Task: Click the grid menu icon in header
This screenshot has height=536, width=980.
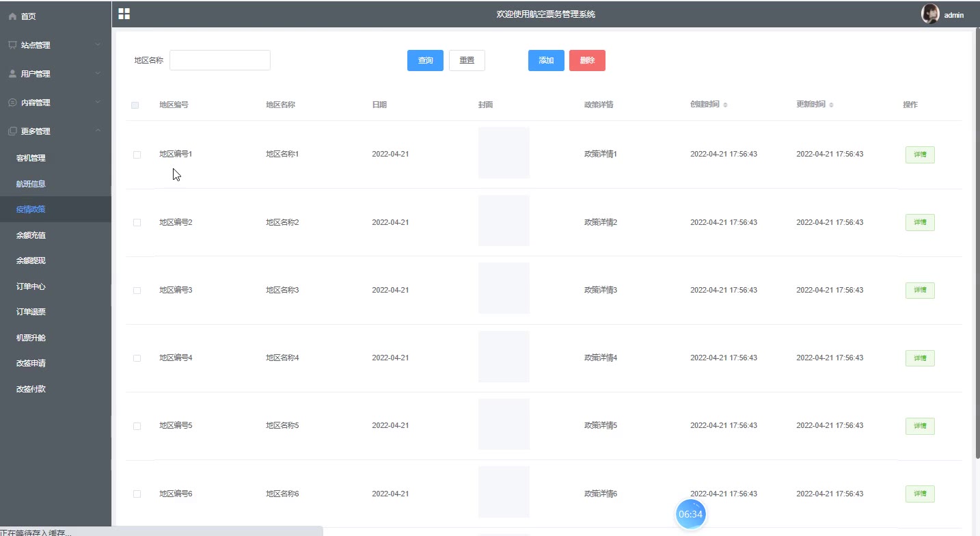Action: pyautogui.click(x=124, y=14)
